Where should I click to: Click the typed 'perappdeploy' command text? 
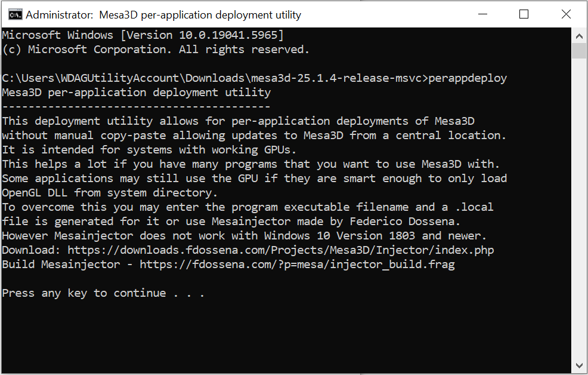(468, 78)
